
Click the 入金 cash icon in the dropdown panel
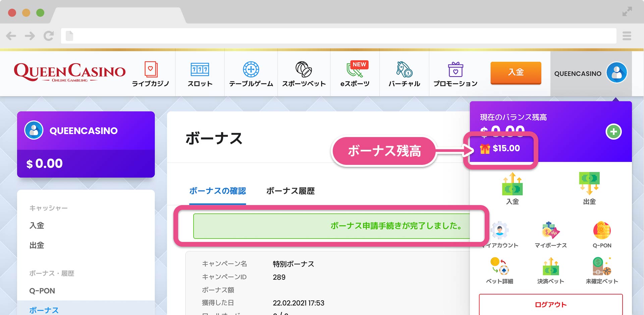pyautogui.click(x=513, y=184)
